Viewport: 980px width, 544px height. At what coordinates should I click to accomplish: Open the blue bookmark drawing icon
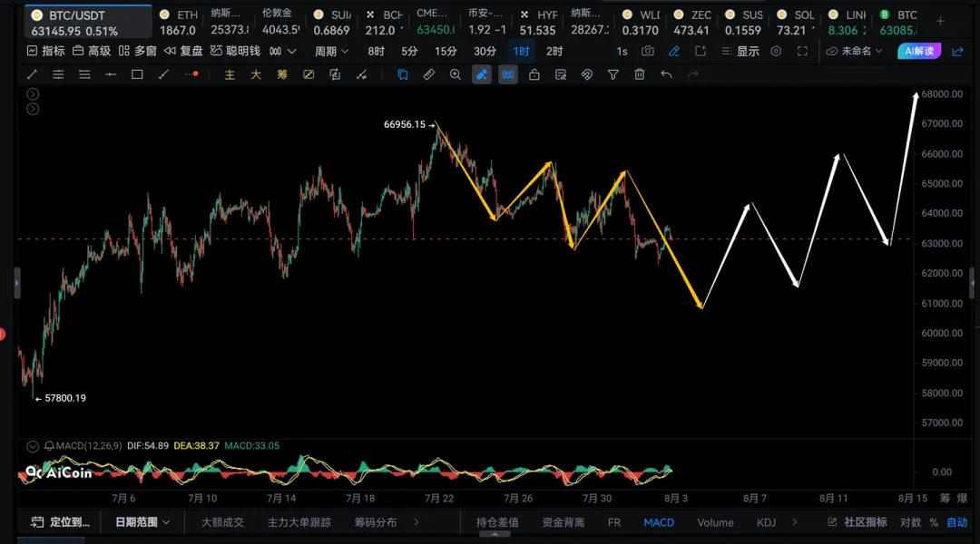click(403, 75)
